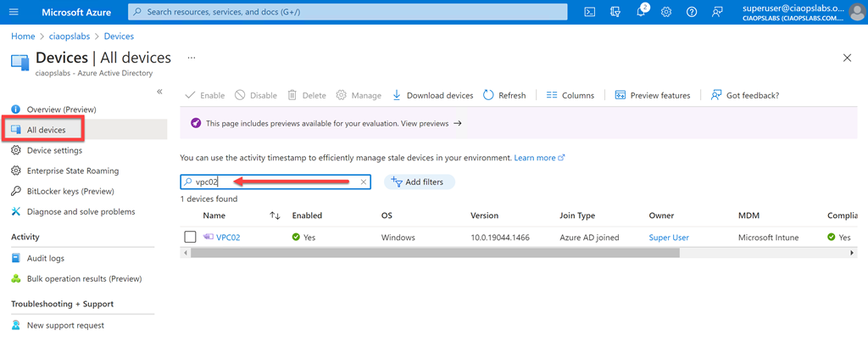Open the notifications bell
The image size is (868, 353).
click(x=641, y=12)
